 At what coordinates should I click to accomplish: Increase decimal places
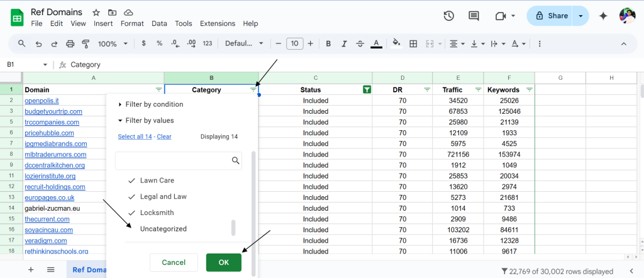point(191,43)
